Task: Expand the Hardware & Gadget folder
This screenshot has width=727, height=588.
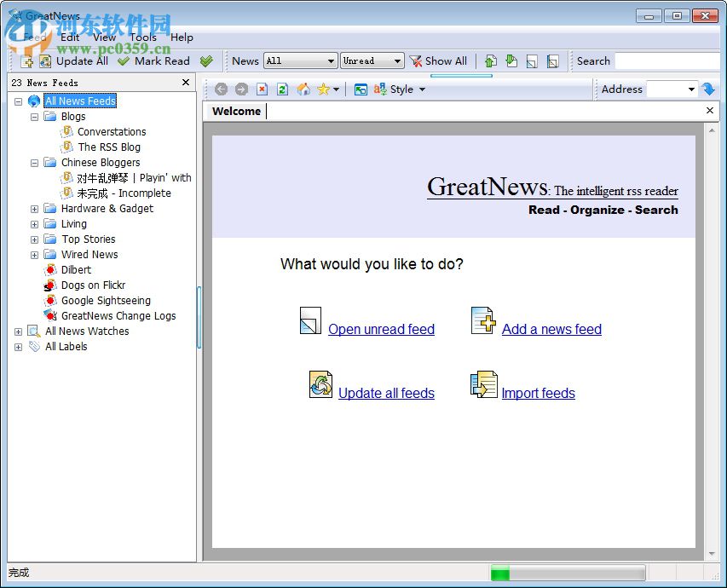Action: (34, 208)
